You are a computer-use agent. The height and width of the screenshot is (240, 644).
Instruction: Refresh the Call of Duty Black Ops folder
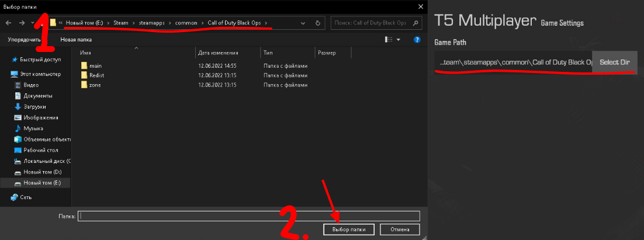[x=317, y=23]
